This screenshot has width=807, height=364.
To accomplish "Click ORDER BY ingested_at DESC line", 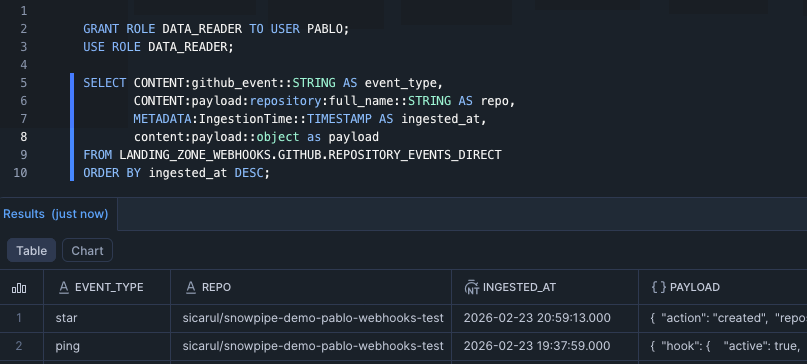I will click(x=177, y=172).
